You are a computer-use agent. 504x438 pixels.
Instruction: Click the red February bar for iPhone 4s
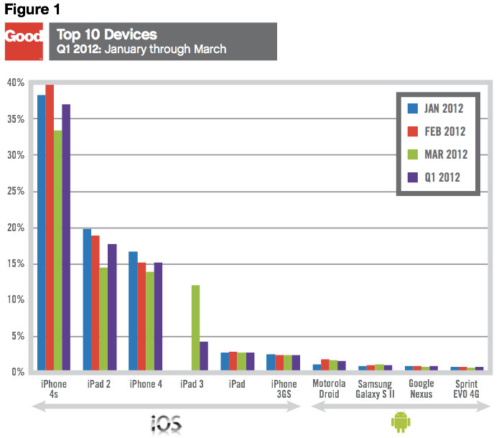[x=50, y=228]
